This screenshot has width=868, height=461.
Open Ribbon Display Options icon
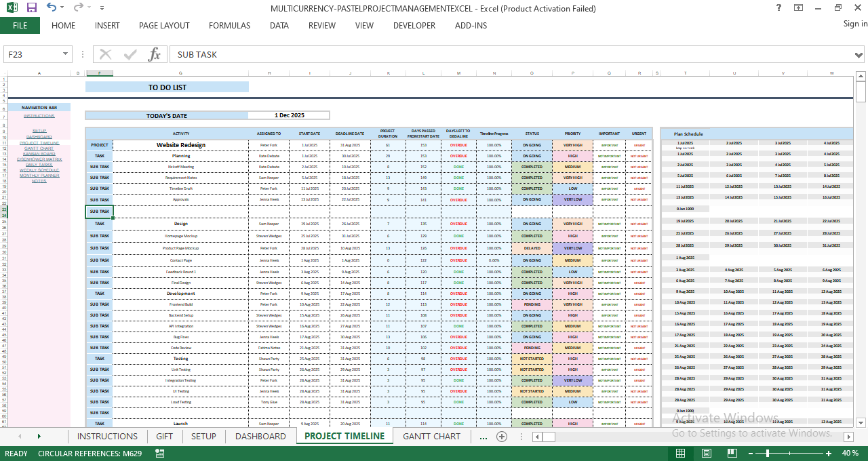(x=799, y=8)
